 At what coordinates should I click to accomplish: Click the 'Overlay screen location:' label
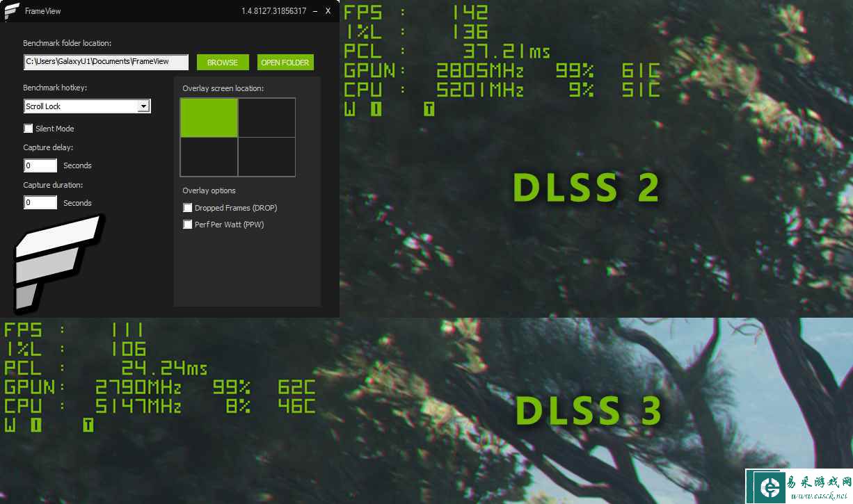pyautogui.click(x=223, y=88)
